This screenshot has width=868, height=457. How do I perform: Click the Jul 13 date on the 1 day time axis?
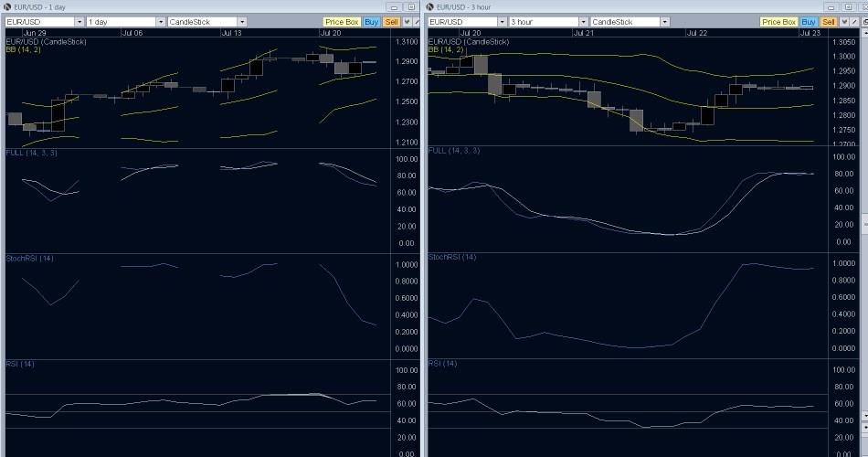(x=231, y=33)
